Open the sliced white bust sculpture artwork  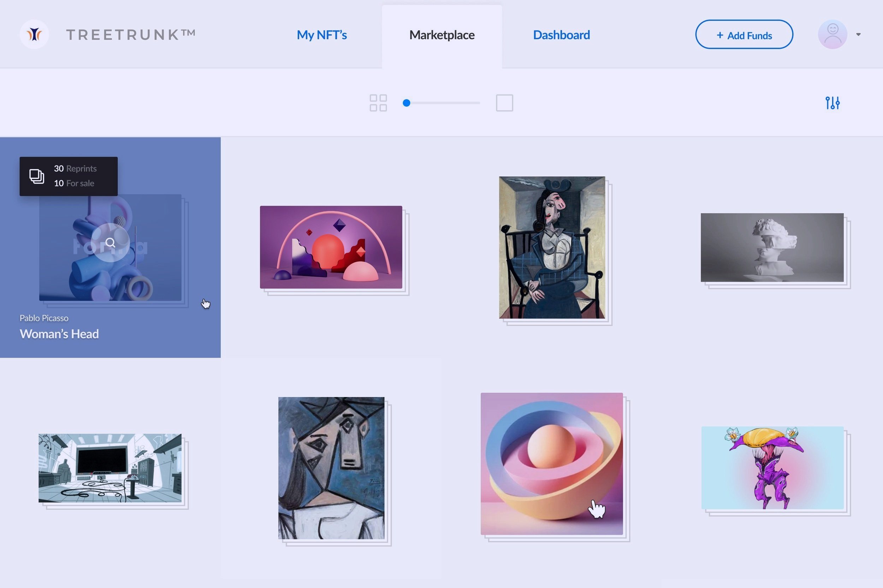pos(772,247)
